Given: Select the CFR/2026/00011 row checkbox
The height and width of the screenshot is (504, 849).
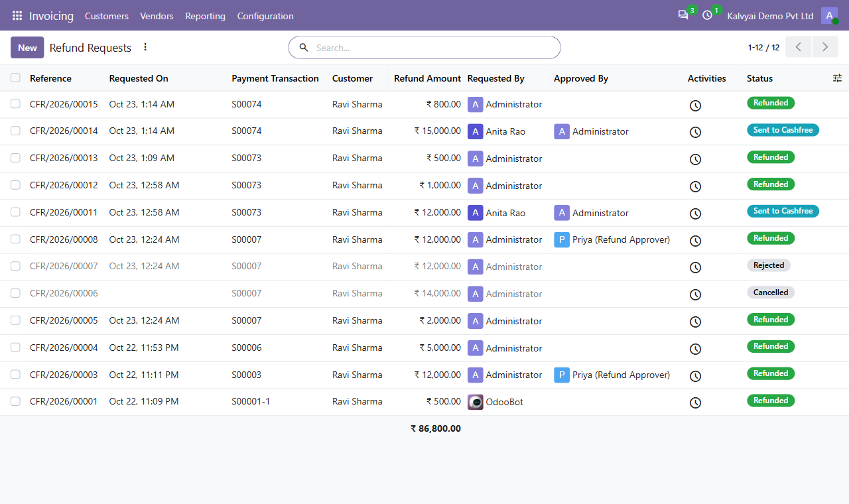Looking at the screenshot, I should 15,212.
